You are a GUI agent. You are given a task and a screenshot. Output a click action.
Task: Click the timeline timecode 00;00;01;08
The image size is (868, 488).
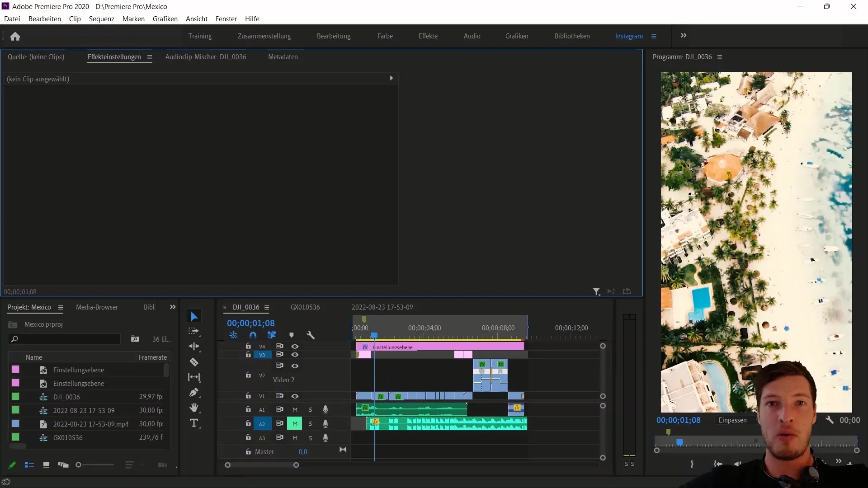pyautogui.click(x=251, y=324)
